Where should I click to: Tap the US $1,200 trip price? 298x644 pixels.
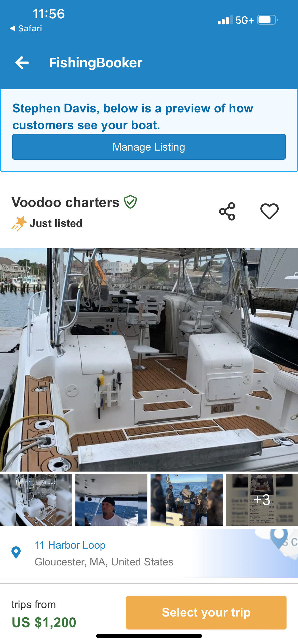[44, 622]
